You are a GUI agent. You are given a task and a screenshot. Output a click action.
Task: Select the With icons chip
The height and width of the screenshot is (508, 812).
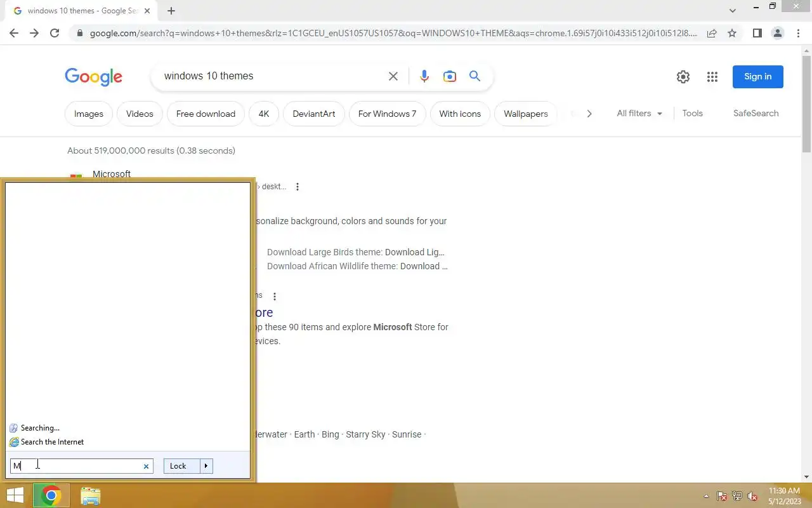pyautogui.click(x=460, y=114)
